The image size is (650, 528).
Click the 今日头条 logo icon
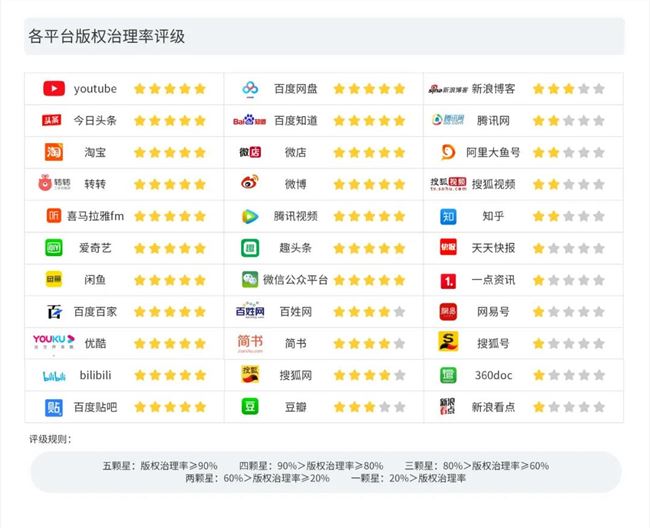[52, 120]
